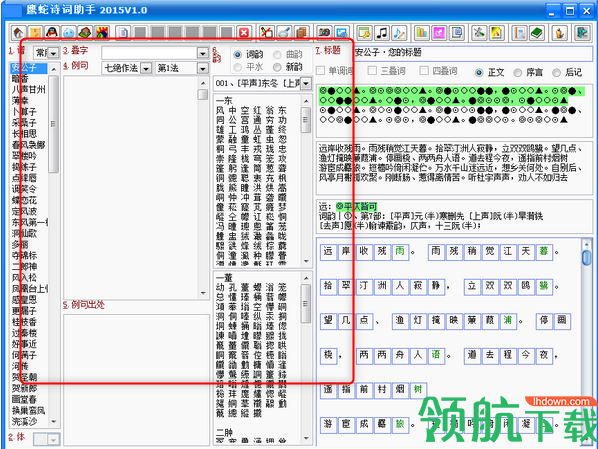Select the 新韵 radio button
The image size is (598, 449).
277,67
